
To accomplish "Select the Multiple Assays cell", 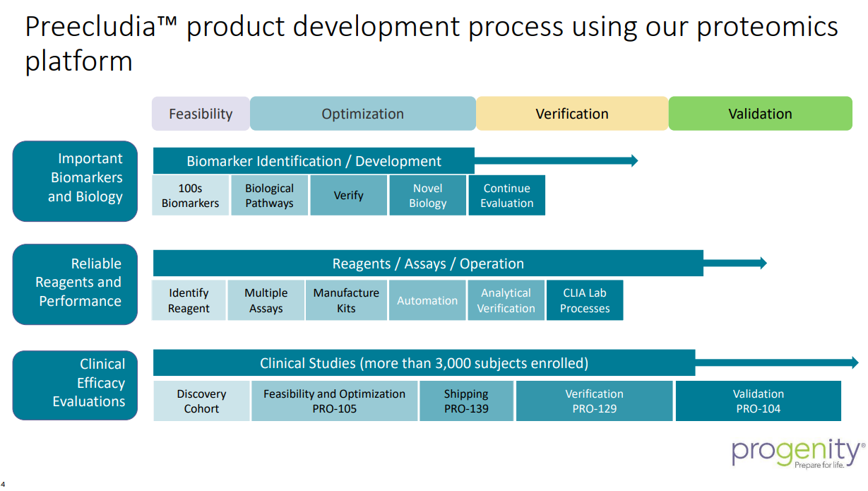I will point(266,300).
